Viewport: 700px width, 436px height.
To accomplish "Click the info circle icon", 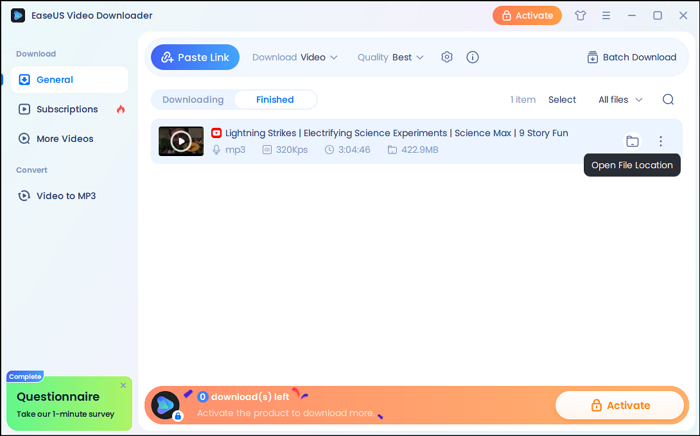I will tap(472, 57).
